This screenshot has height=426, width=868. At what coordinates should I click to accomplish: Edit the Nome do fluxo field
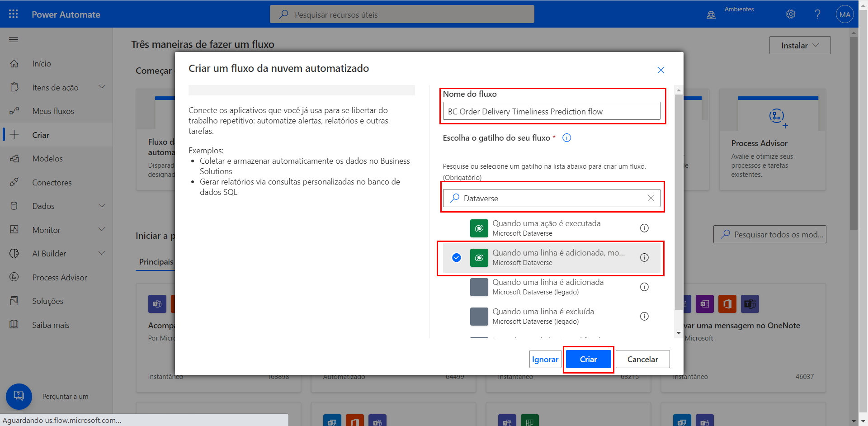(x=552, y=111)
